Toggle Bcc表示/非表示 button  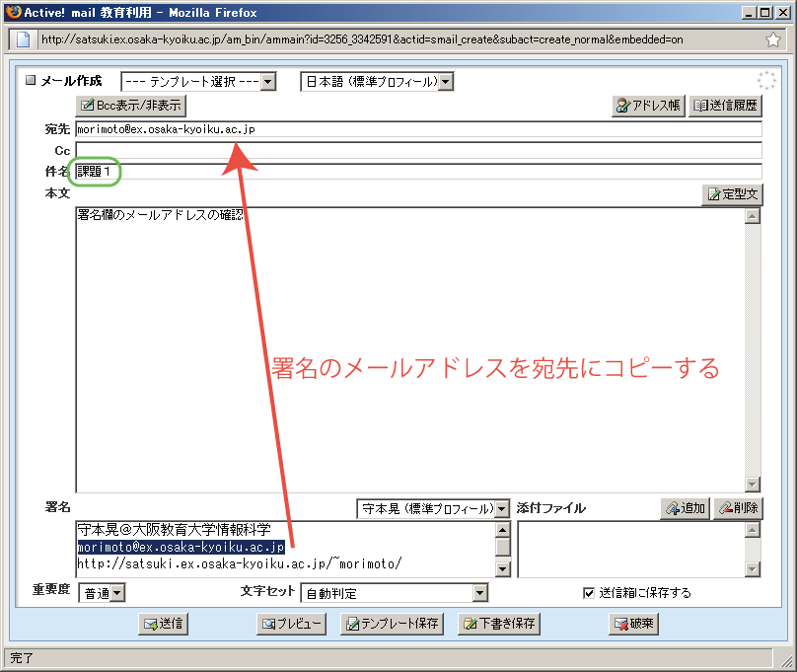pos(131,105)
